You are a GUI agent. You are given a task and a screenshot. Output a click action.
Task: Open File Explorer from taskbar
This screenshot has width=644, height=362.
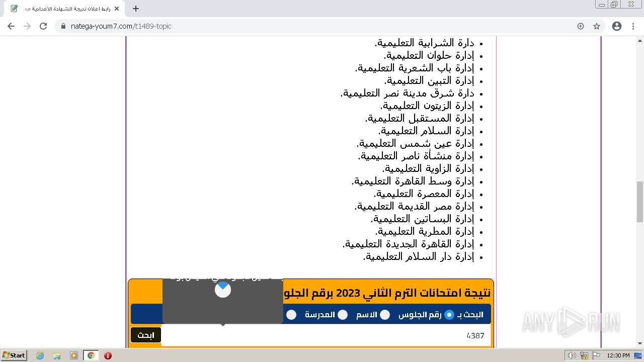tap(57, 355)
